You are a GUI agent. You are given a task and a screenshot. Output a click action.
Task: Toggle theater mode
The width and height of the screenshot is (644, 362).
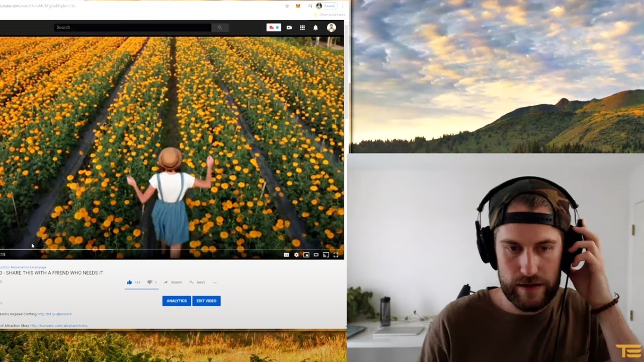[x=316, y=255]
